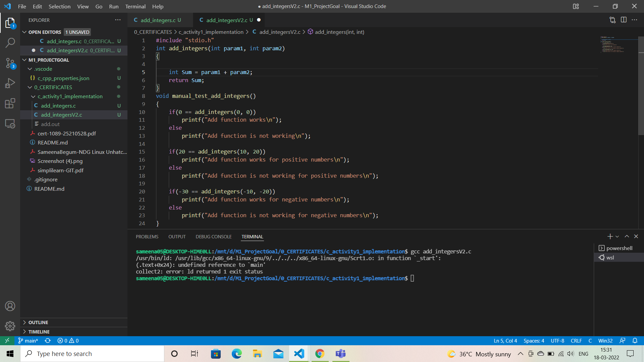Create a new terminal with the plus icon

point(610,236)
